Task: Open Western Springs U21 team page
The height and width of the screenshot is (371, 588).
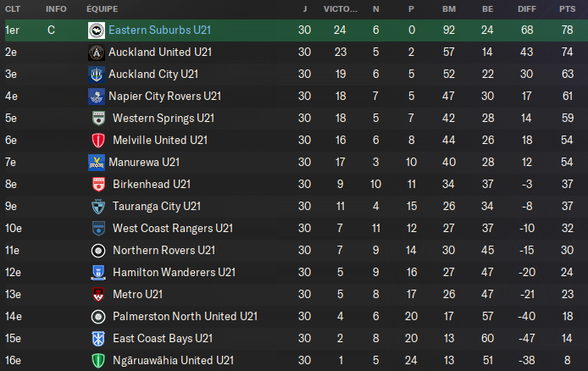Action: pyautogui.click(x=164, y=119)
